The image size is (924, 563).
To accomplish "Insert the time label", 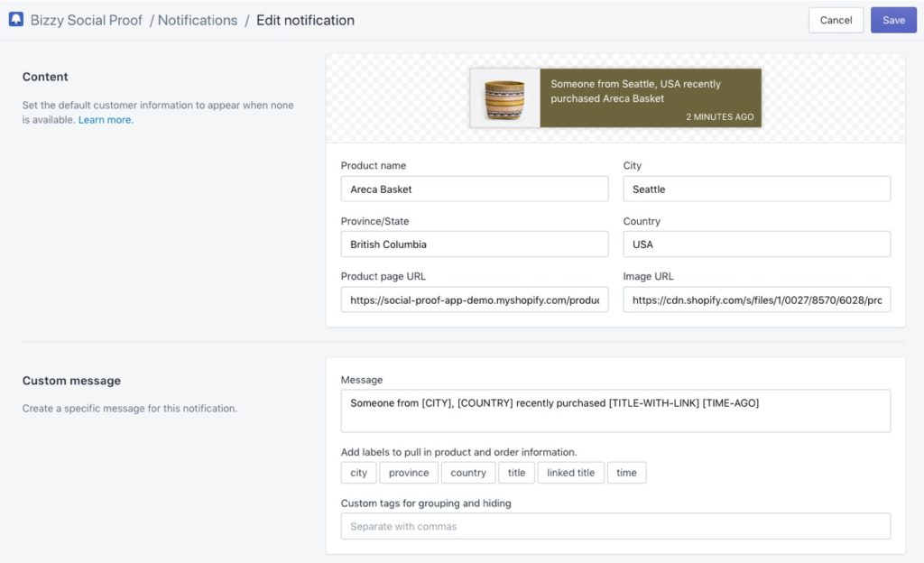I will pyautogui.click(x=626, y=472).
